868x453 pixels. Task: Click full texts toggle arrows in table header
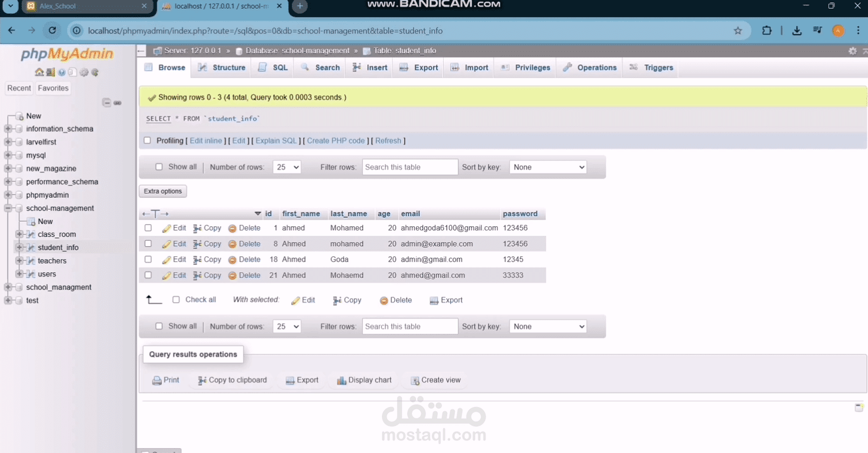155,214
